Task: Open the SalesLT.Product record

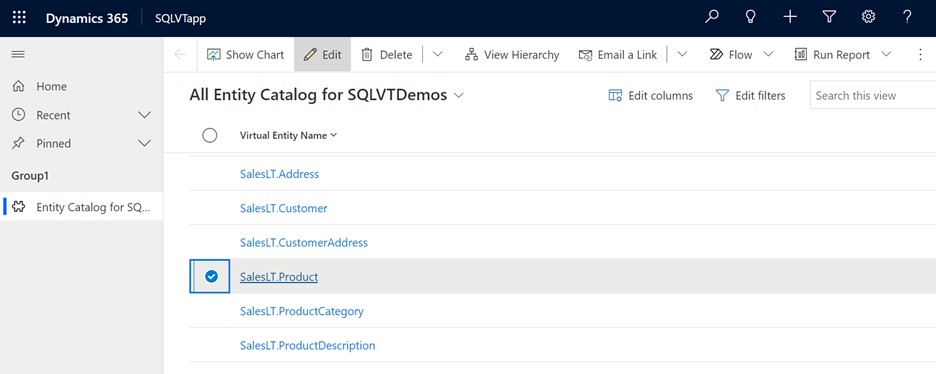Action: coord(279,277)
